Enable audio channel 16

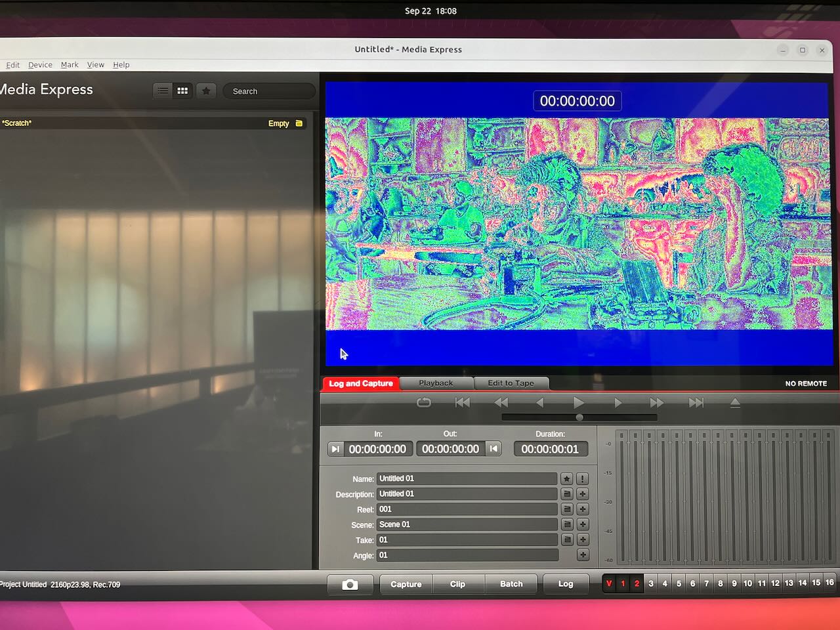tap(829, 583)
